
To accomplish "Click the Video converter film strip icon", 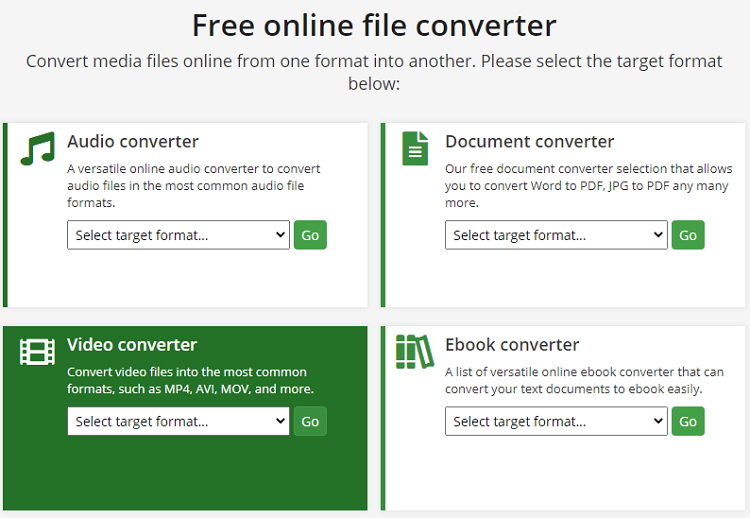I will 37,352.
